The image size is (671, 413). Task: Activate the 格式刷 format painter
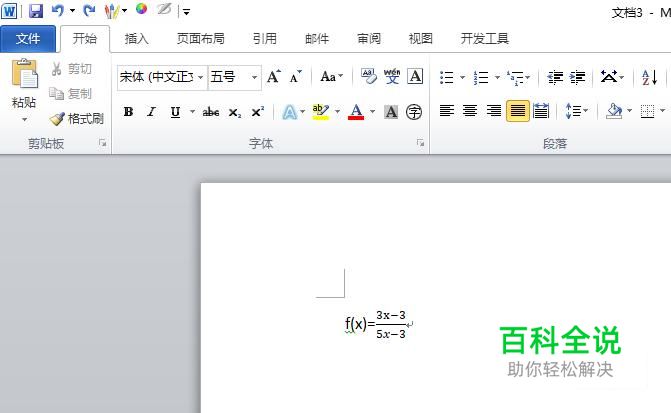click(77, 119)
